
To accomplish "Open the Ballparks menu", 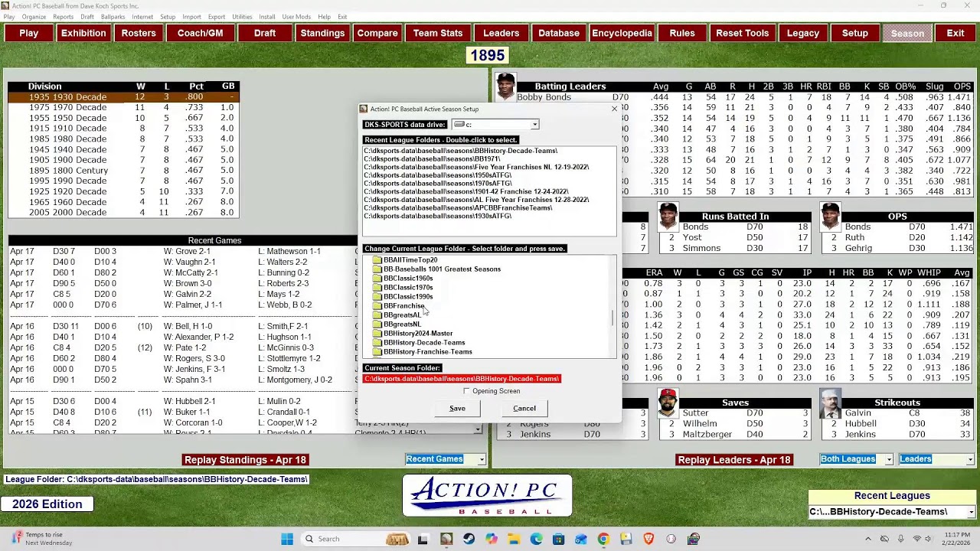I will (x=113, y=17).
